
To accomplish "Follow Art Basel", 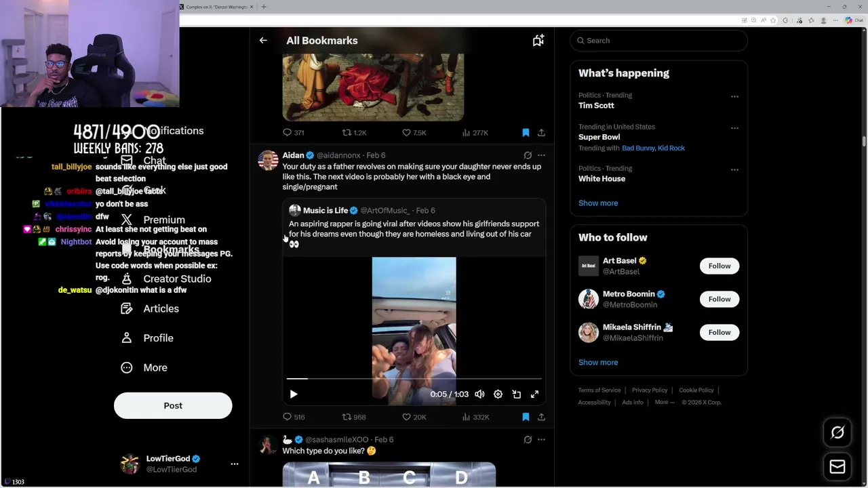I will click(x=719, y=266).
